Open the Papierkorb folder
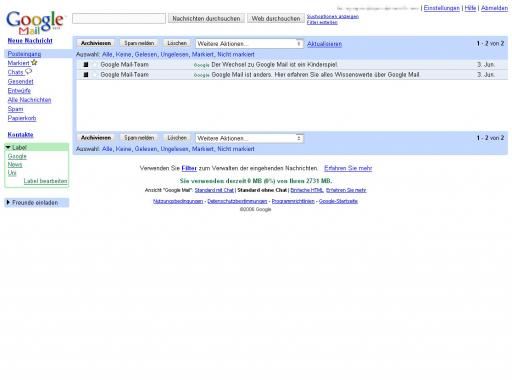 coord(22,118)
